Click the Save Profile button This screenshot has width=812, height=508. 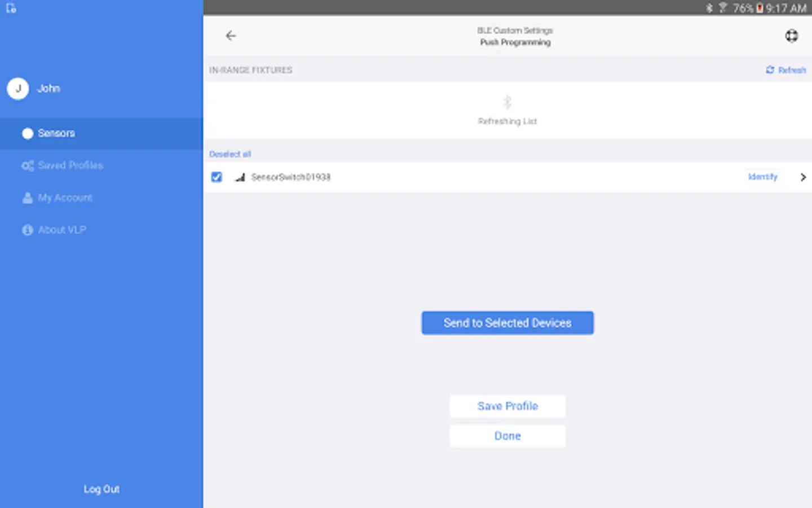point(507,406)
